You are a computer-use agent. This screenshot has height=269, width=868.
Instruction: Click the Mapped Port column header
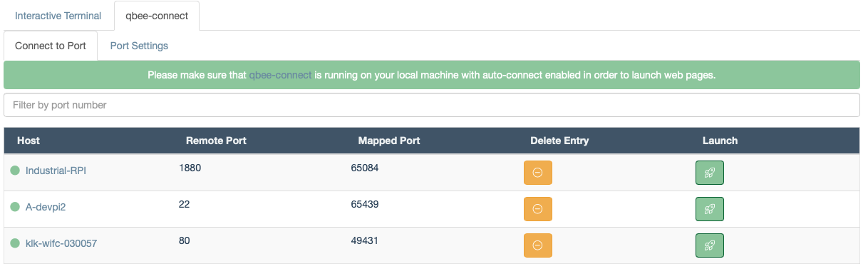389,141
